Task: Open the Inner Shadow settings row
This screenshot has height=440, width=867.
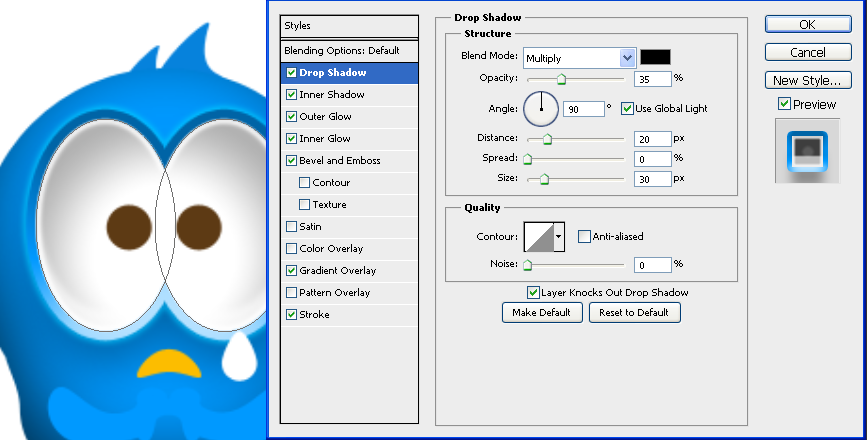Action: pos(349,95)
